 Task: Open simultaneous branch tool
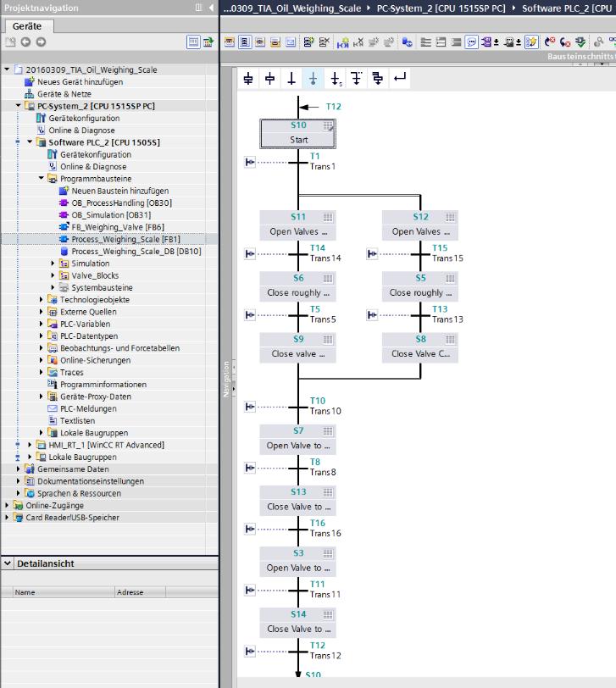point(377,79)
